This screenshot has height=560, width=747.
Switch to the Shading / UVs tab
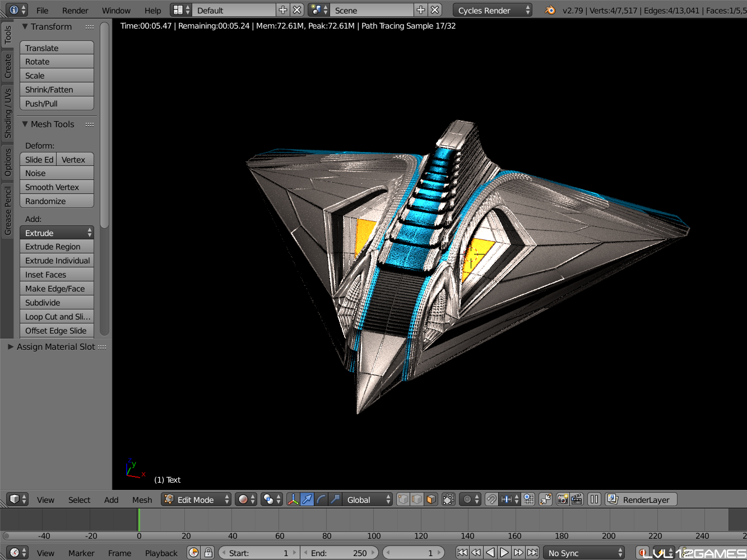click(7, 113)
